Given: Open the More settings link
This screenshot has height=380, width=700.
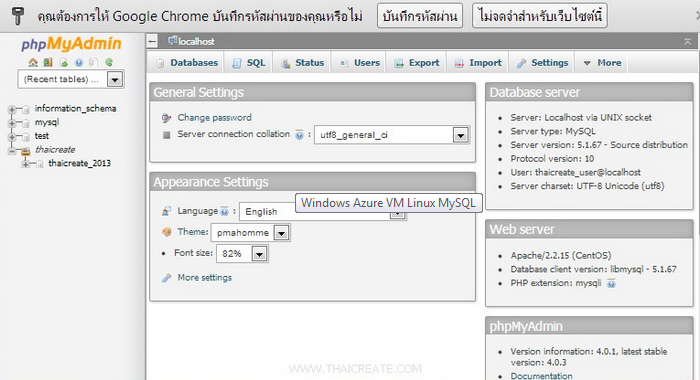Looking at the screenshot, I should tap(204, 278).
